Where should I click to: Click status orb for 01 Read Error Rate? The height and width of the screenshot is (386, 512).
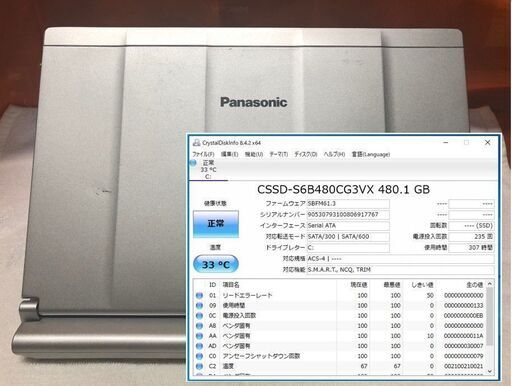pyautogui.click(x=199, y=296)
